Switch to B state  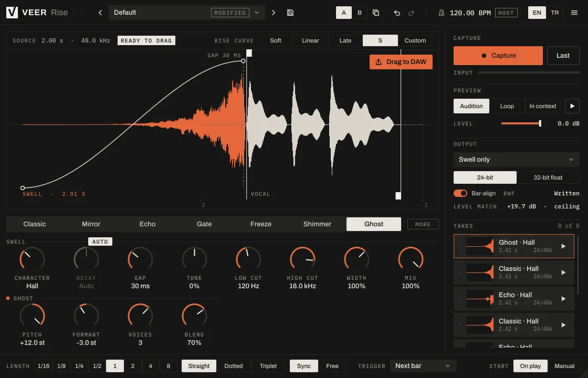359,13
